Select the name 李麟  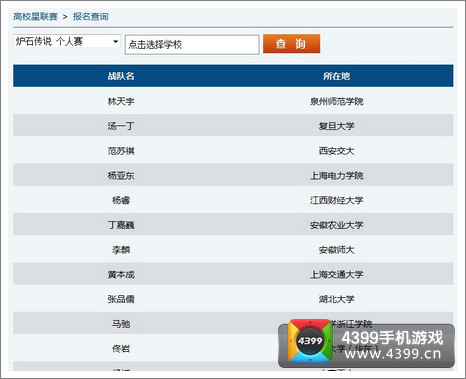[121, 250]
